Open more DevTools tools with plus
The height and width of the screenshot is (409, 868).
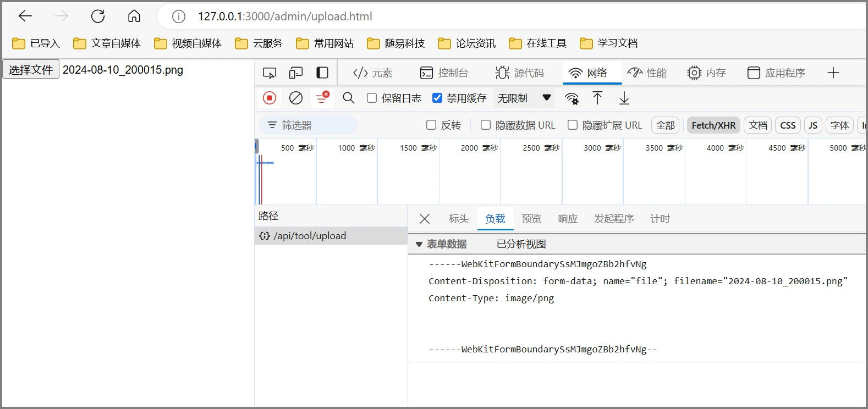833,73
